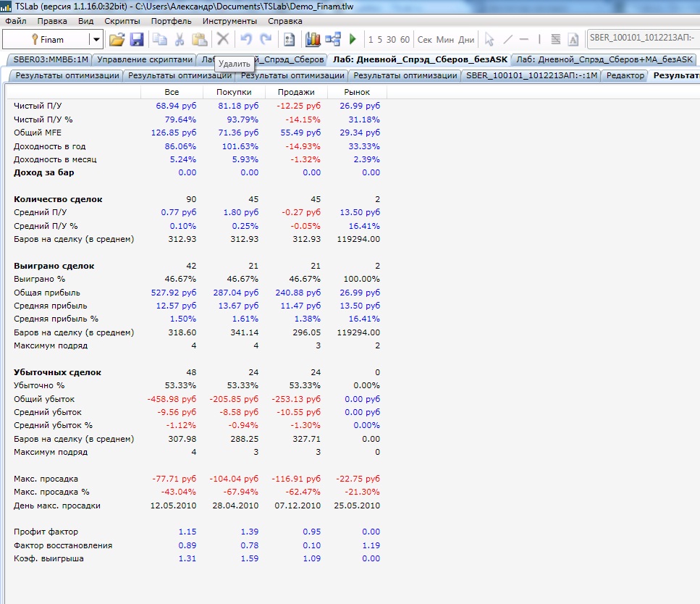Viewport: 700px width, 604px height.
Task: Click the Покупки column header
Action: 234,92
